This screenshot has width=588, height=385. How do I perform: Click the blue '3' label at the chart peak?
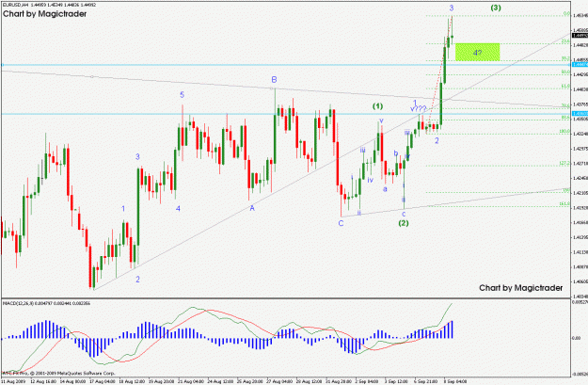click(x=452, y=8)
